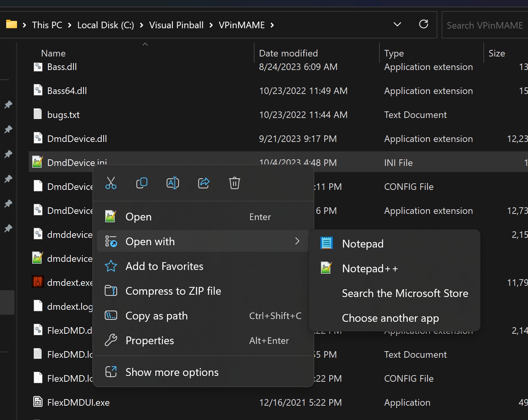This screenshot has width=528, height=420.
Task: Click the dmdext.exe file icon
Action: pyautogui.click(x=38, y=282)
